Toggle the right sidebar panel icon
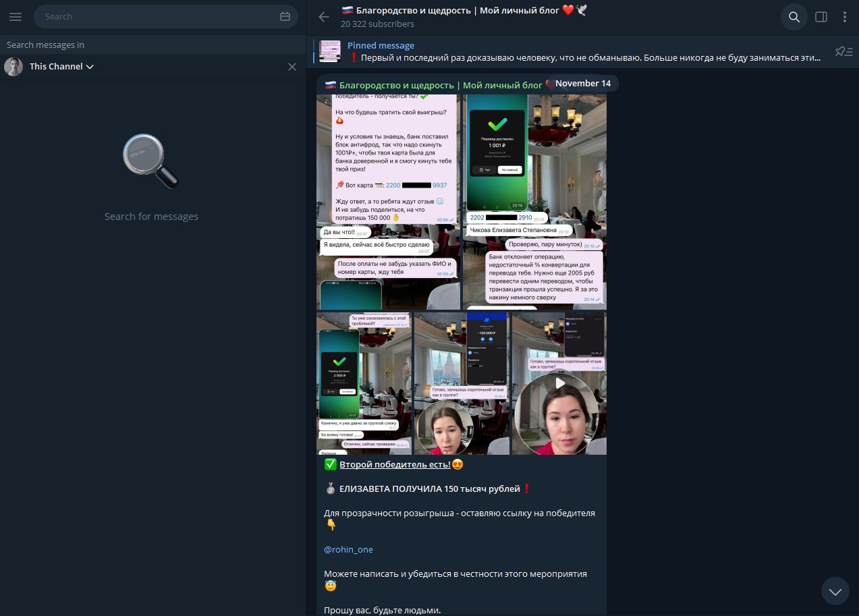The image size is (859, 616). tap(821, 17)
